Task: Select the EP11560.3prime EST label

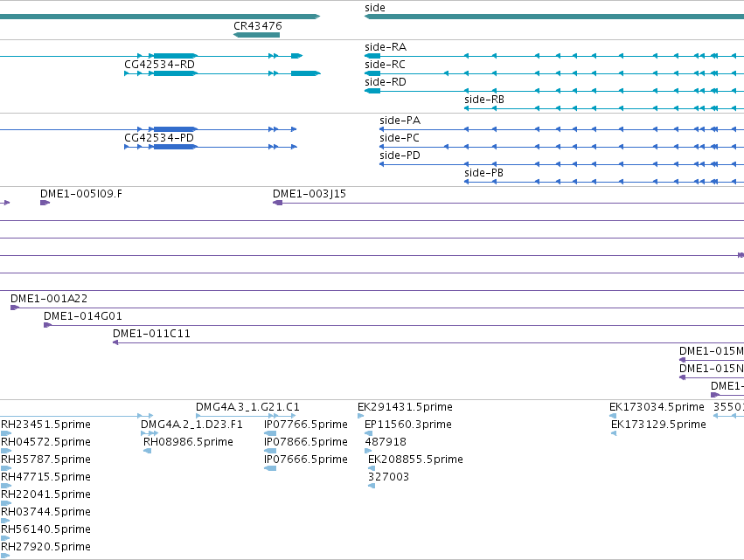Action: pos(408,425)
